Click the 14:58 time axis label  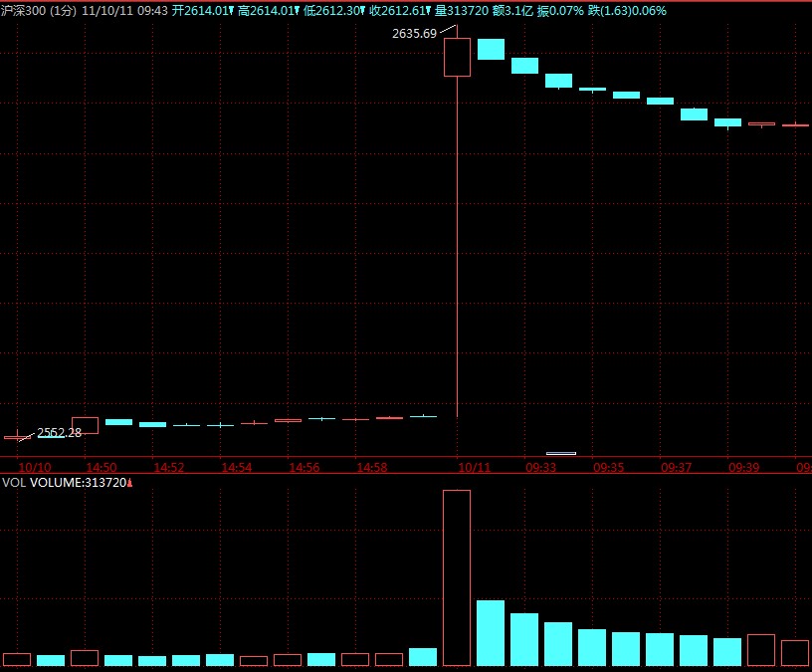(371, 467)
